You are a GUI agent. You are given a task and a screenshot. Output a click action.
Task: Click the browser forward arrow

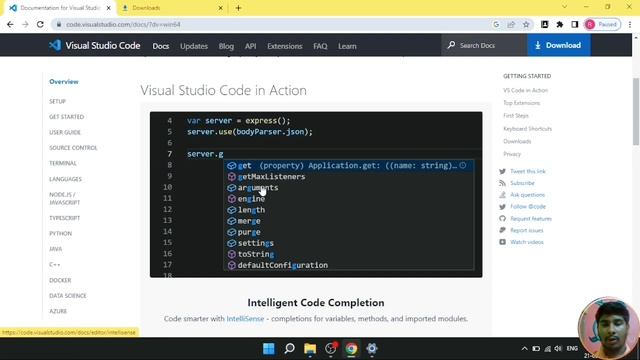(x=25, y=24)
